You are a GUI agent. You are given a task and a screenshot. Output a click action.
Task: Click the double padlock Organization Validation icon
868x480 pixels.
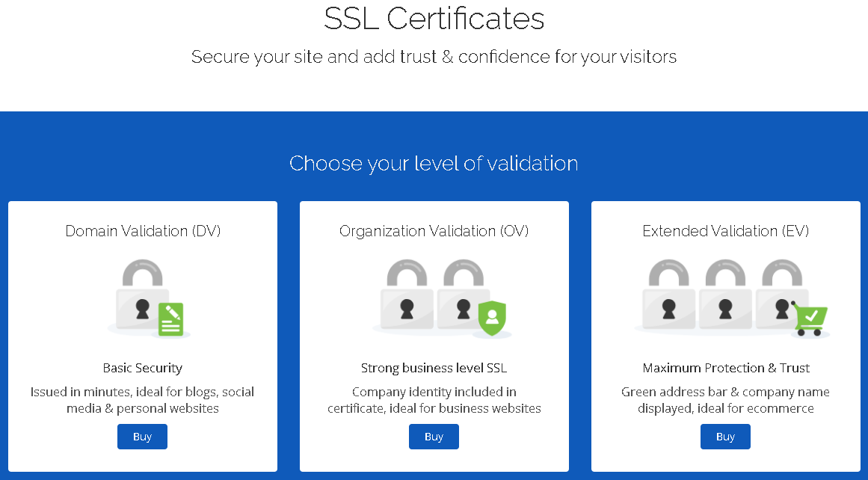[441, 298]
